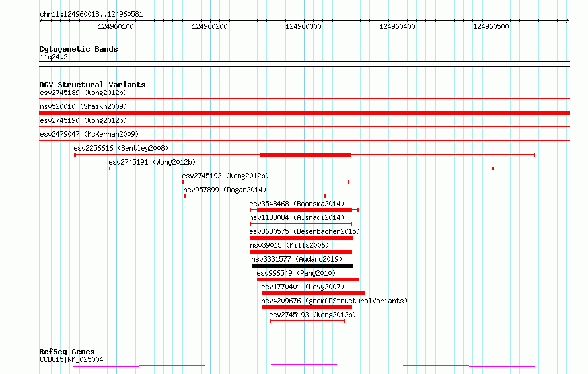Image resolution: width=588 pixels, height=374 pixels.
Task: Click the ruler's left arrow end
Action: (41, 21)
